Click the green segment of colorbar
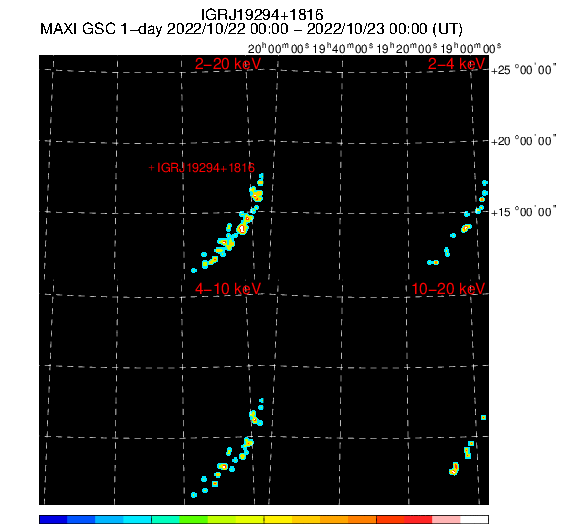The image size is (570, 525). (x=193, y=519)
